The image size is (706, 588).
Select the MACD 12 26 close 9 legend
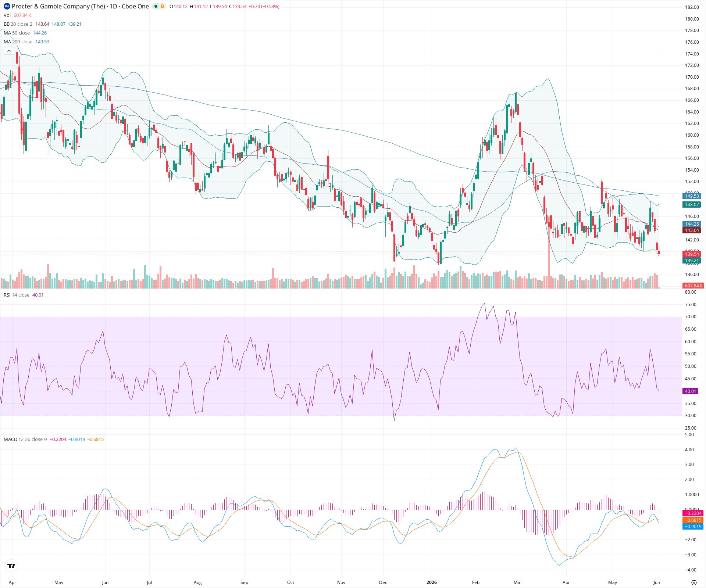pyautogui.click(x=25, y=439)
